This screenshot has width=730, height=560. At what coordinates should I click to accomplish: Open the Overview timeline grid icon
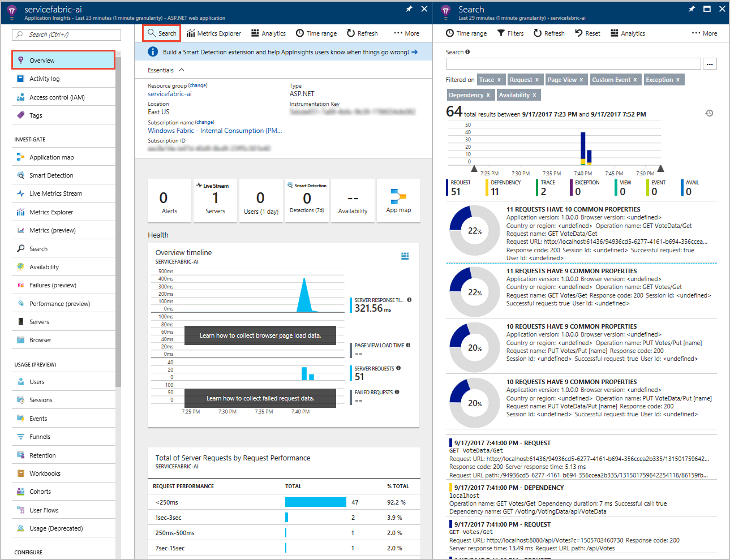[405, 256]
